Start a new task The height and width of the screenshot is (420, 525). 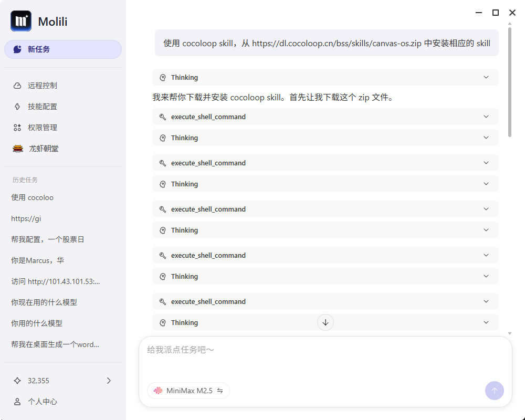tap(63, 49)
